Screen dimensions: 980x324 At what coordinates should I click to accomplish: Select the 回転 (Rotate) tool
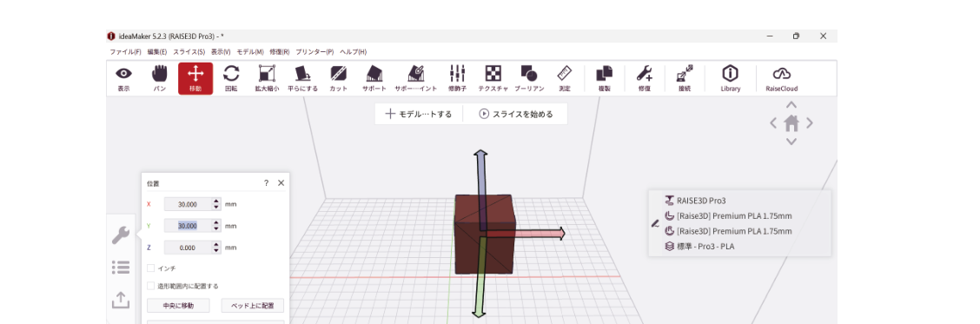click(x=231, y=79)
